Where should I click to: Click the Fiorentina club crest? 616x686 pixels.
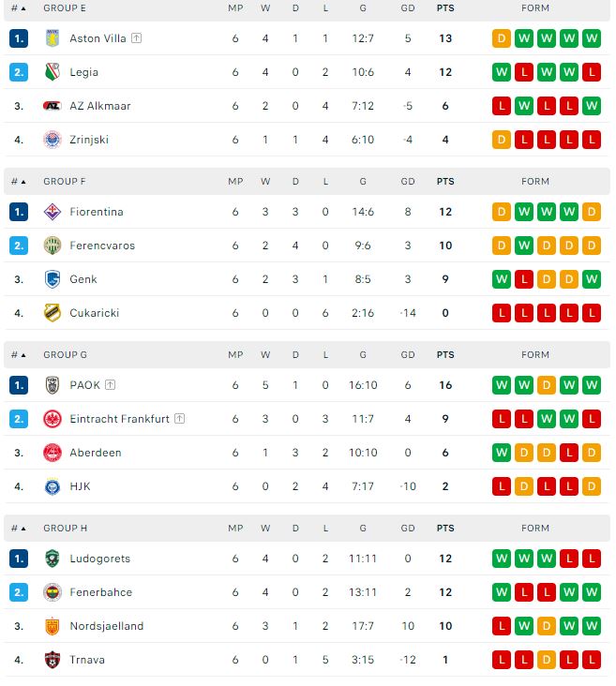[52, 212]
